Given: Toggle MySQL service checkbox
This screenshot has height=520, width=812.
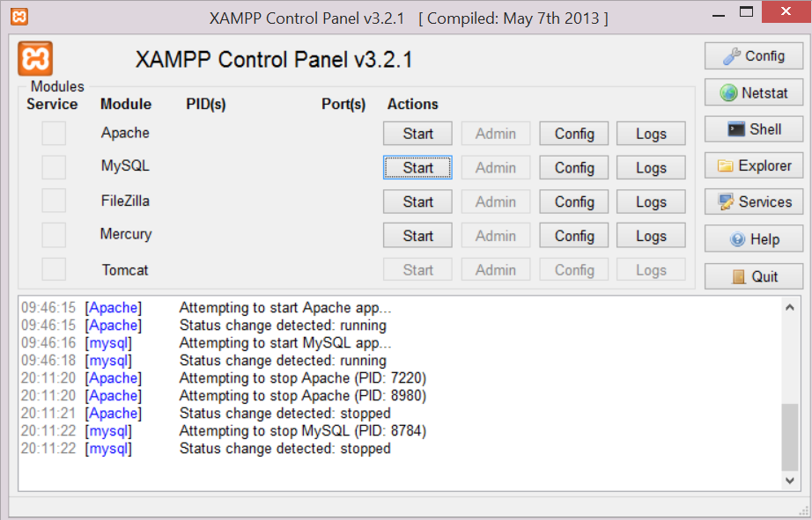Looking at the screenshot, I should tap(54, 167).
